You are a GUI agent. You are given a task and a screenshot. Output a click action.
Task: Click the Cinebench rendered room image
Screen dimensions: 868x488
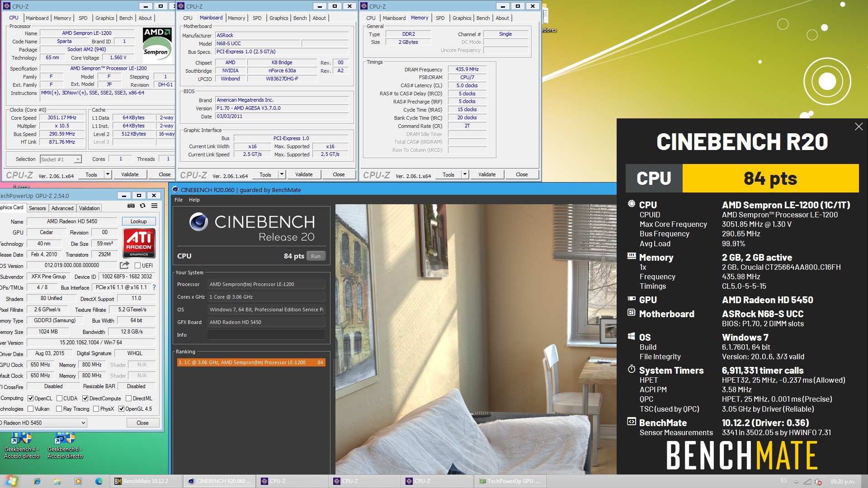click(x=476, y=339)
